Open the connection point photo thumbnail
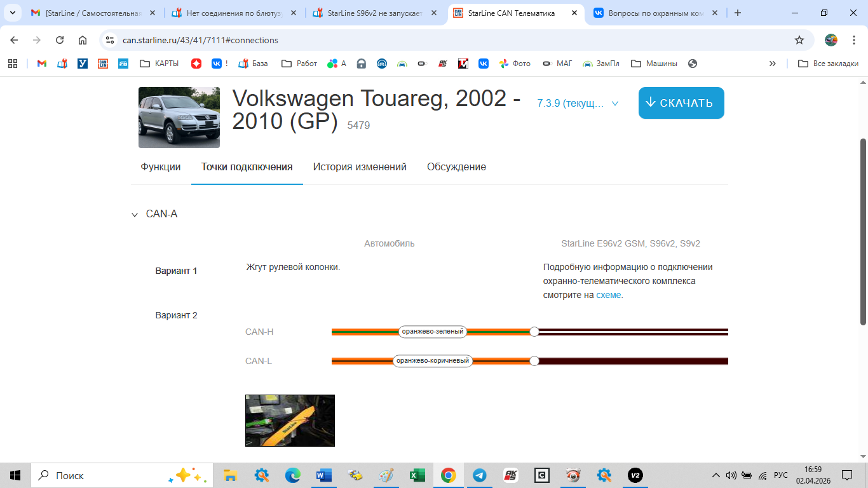868x488 pixels. click(290, 421)
